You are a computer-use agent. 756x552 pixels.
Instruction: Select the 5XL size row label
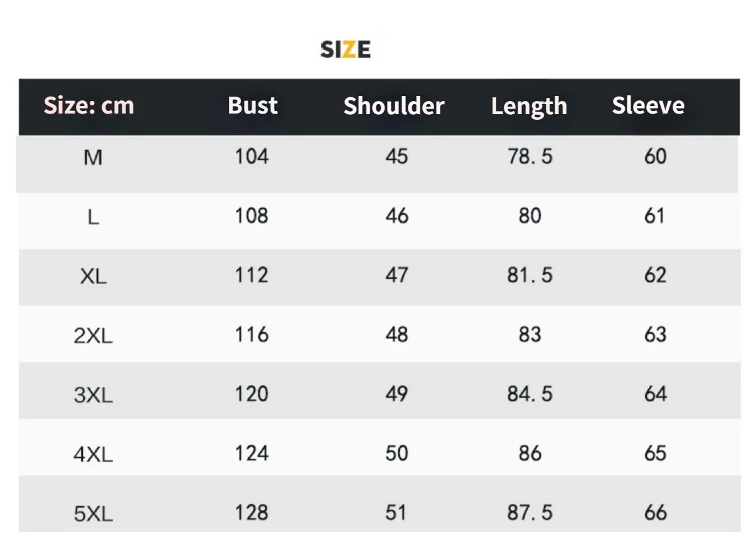click(93, 514)
